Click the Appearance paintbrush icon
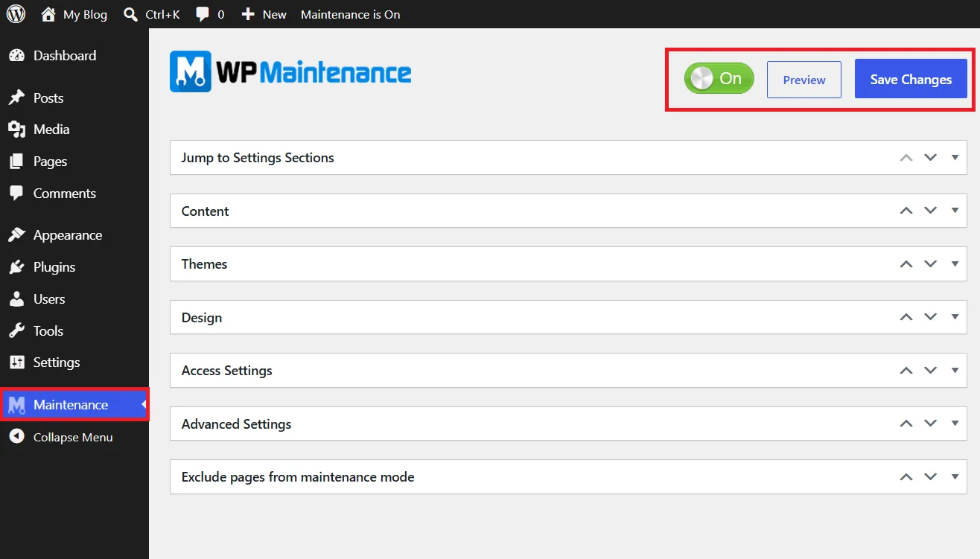Image resolution: width=980 pixels, height=559 pixels. tap(16, 235)
